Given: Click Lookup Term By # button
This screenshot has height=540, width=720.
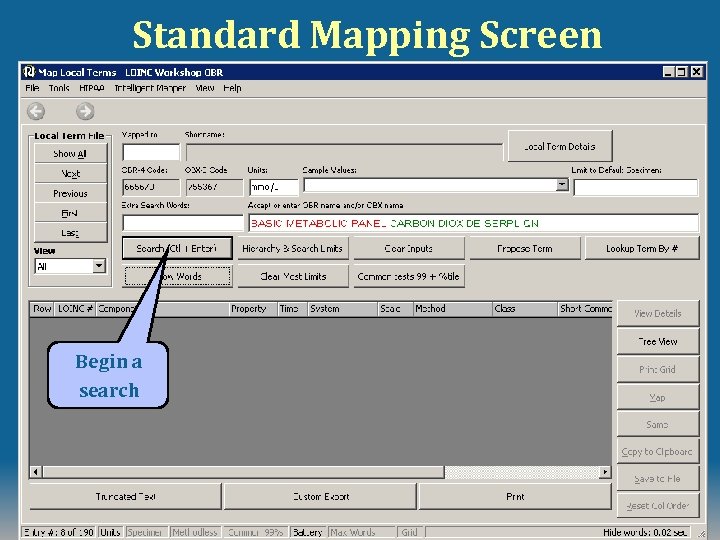Looking at the screenshot, I should click(642, 248).
